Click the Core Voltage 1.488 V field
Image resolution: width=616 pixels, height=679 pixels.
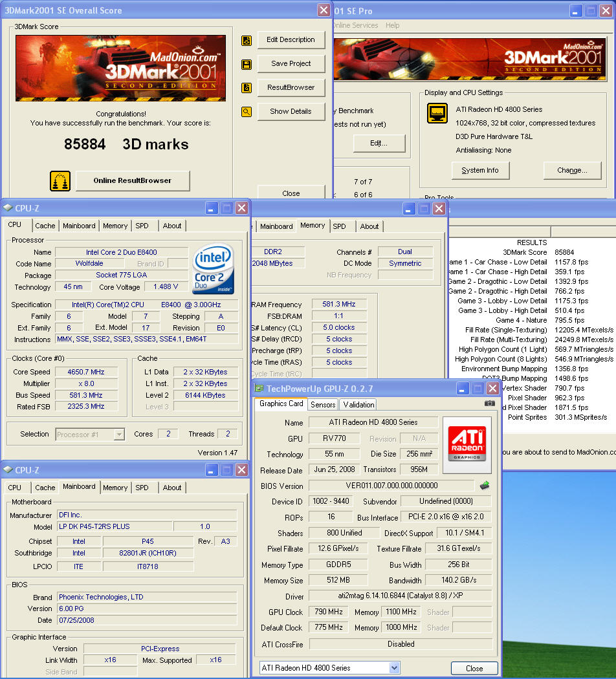point(166,286)
